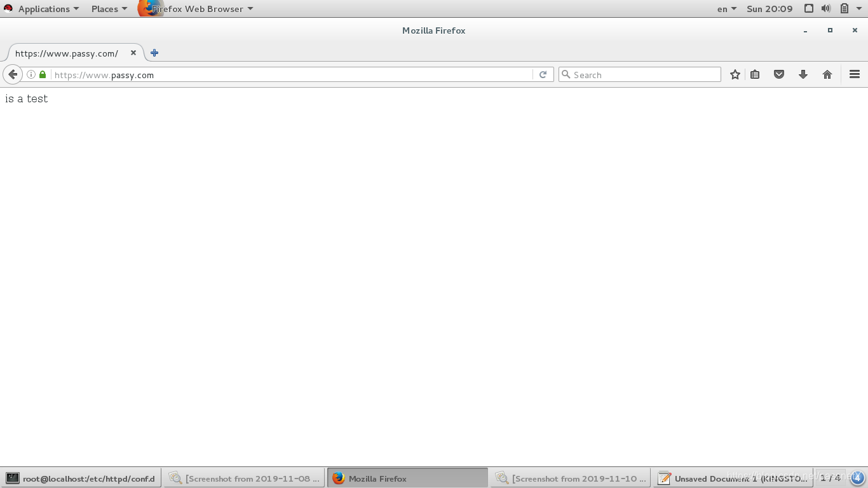Screen dimensions: 868x488
Task: Go to the Firefox home page
Action: tap(827, 74)
